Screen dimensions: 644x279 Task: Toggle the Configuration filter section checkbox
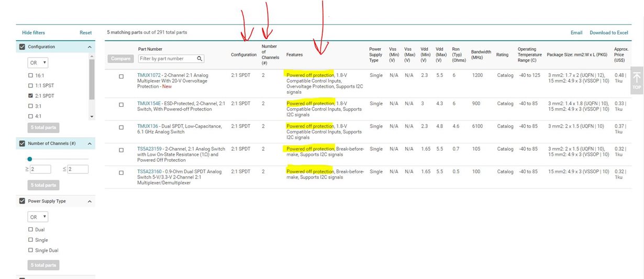click(22, 47)
